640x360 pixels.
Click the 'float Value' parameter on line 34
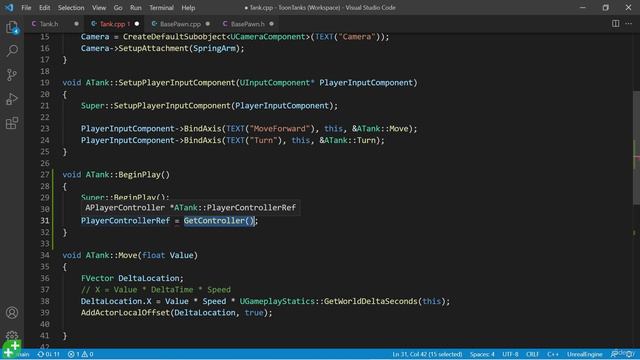[167, 255]
